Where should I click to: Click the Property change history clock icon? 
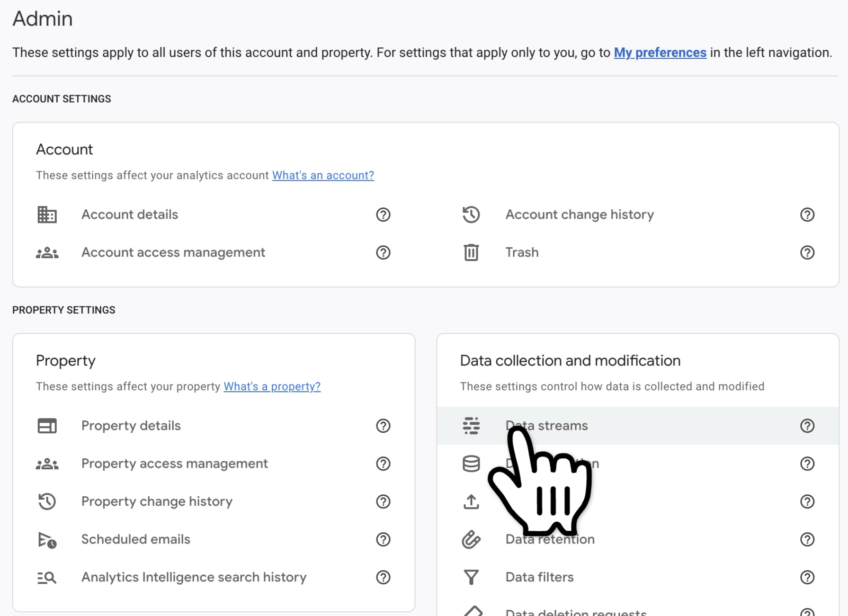coord(46,501)
